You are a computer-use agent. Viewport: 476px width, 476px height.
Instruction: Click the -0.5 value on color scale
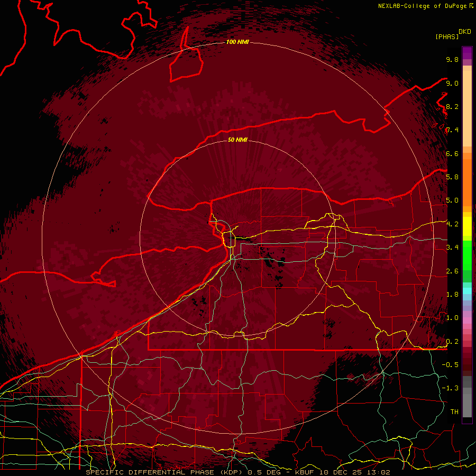[x=450, y=365]
